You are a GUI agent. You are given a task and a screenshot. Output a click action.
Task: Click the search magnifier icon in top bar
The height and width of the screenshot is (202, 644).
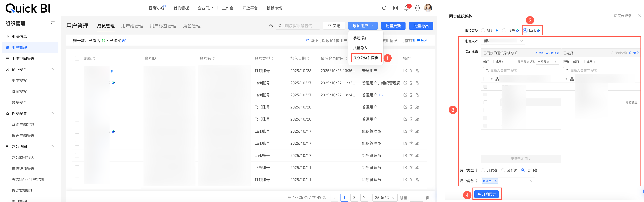384,8
